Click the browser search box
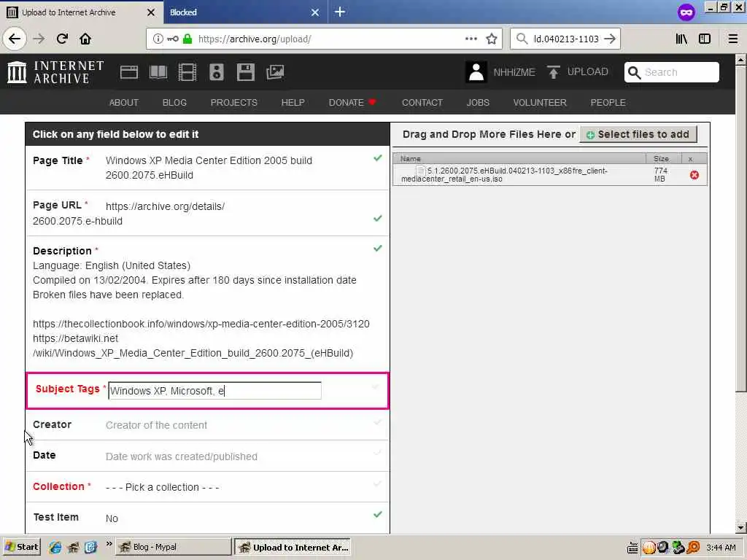This screenshot has height=560, width=747. [565, 39]
